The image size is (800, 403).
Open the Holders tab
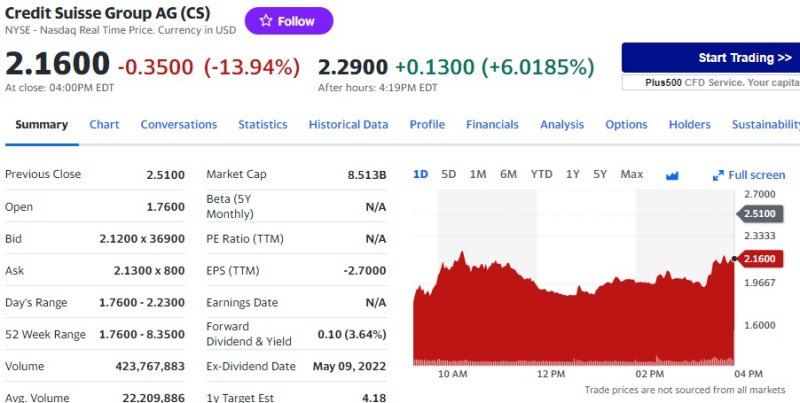coord(689,125)
